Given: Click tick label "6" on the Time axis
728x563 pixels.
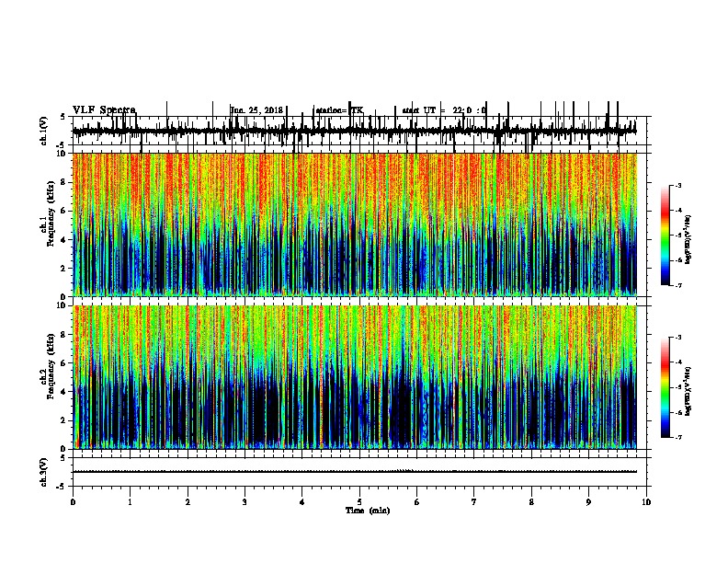Looking at the screenshot, I should pyautogui.click(x=417, y=502).
